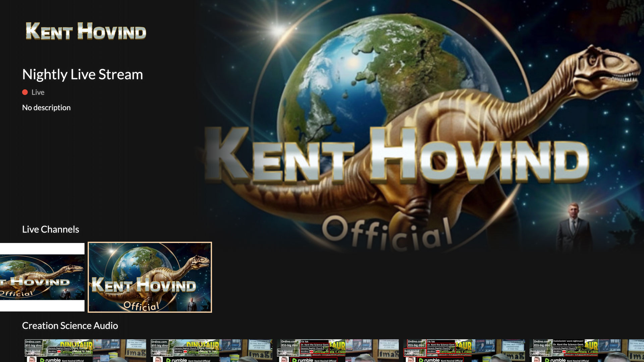Viewport: 644px width, 362px height.
Task: Click the Nightly Live Stream title
Action: (82, 74)
